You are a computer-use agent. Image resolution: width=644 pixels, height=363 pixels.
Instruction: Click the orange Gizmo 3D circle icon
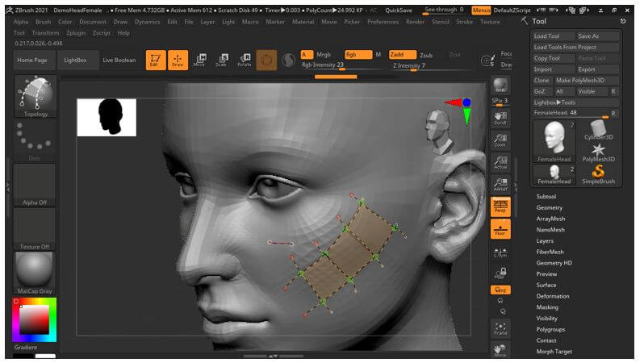coord(266,60)
